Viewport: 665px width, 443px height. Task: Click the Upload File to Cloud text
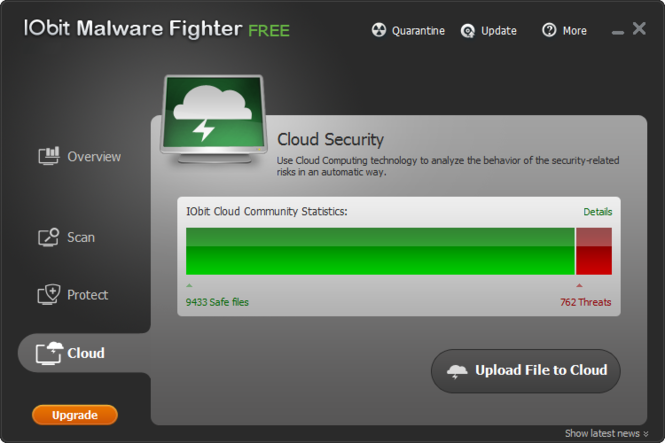[x=541, y=370]
